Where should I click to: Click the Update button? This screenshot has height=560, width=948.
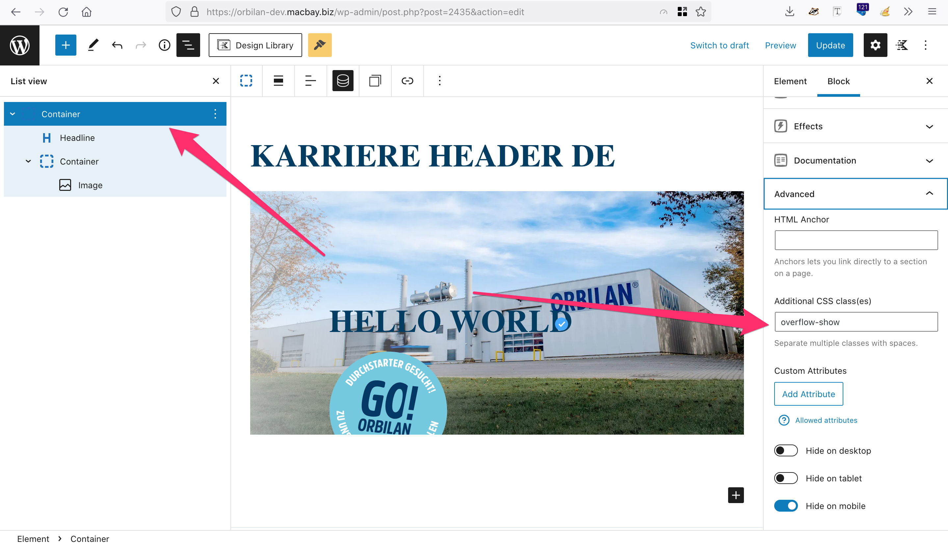tap(830, 45)
